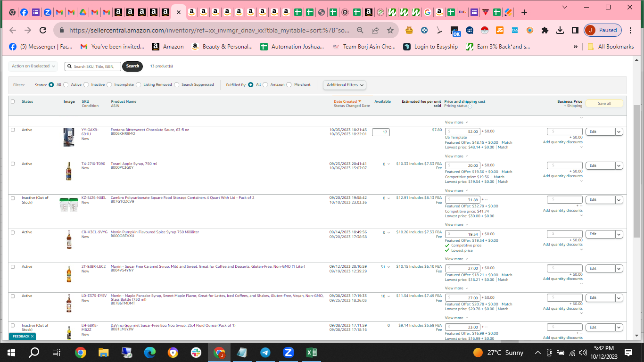Click the browser reload page icon
The image size is (644, 362).
(x=43, y=30)
